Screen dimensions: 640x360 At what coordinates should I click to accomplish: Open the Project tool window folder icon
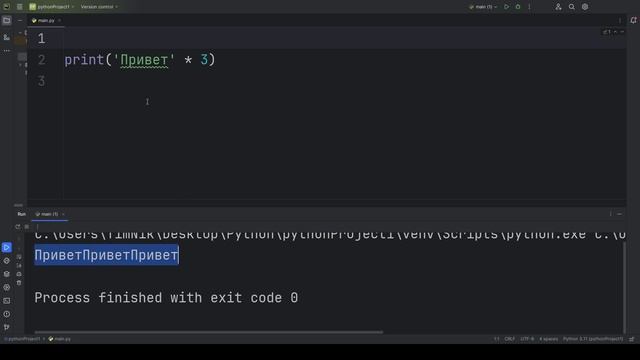click(x=7, y=20)
